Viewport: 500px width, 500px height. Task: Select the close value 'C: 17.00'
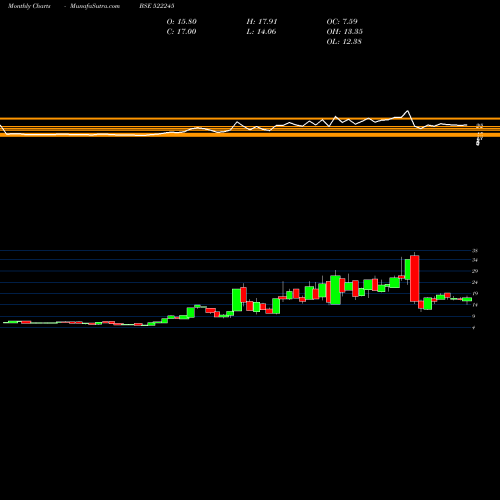pos(181,32)
